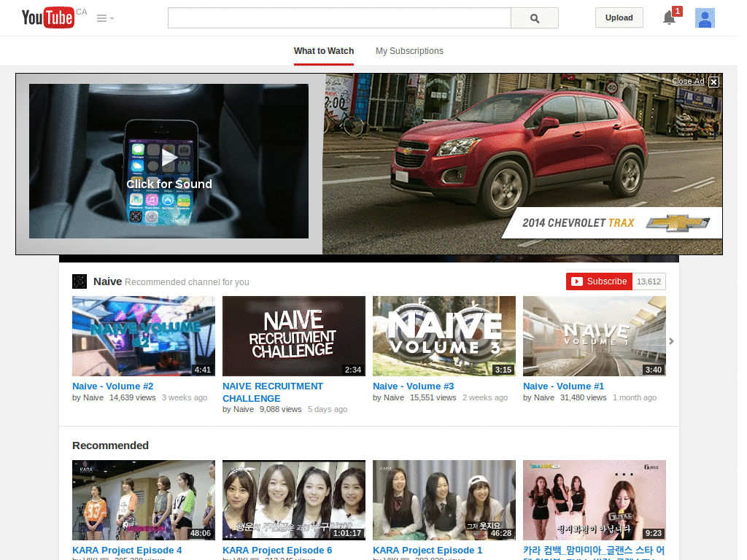Click the Close Ad link

pyautogui.click(x=688, y=82)
